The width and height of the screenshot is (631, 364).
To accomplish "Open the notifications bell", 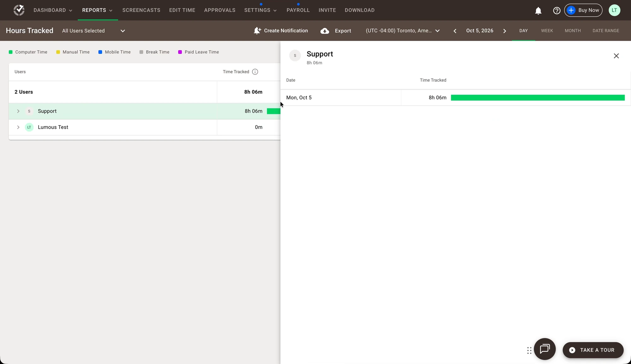I will pyautogui.click(x=538, y=11).
